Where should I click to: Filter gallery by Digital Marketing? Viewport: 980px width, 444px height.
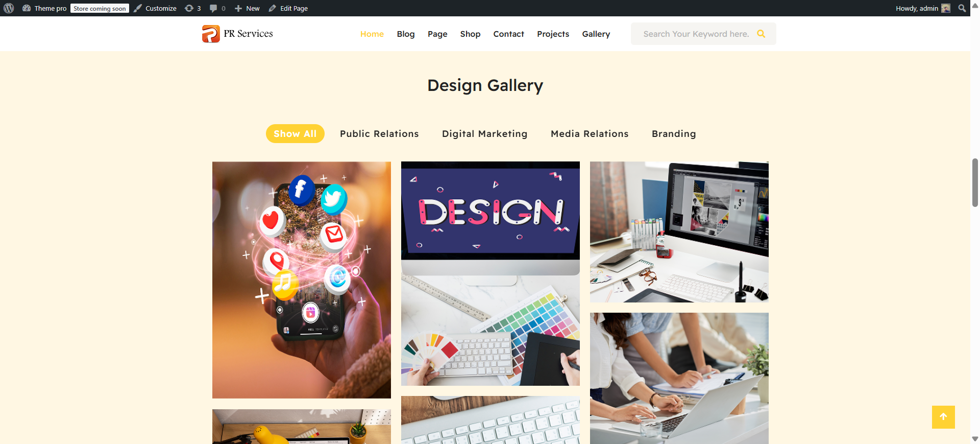point(484,134)
